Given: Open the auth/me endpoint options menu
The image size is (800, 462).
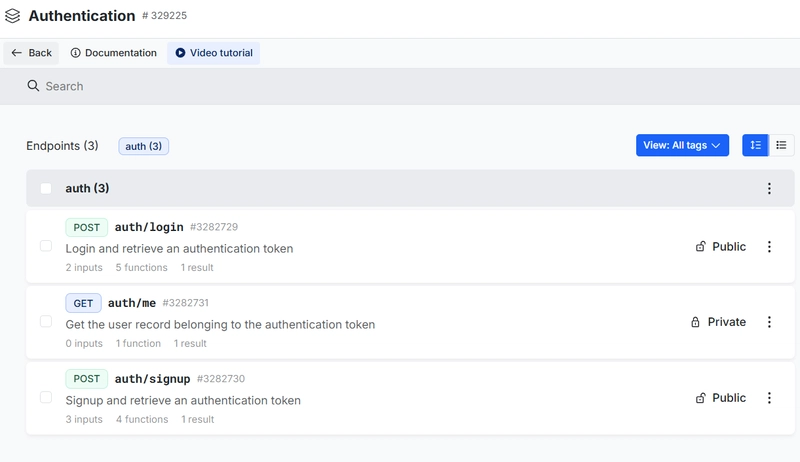Looking at the screenshot, I should click(769, 322).
